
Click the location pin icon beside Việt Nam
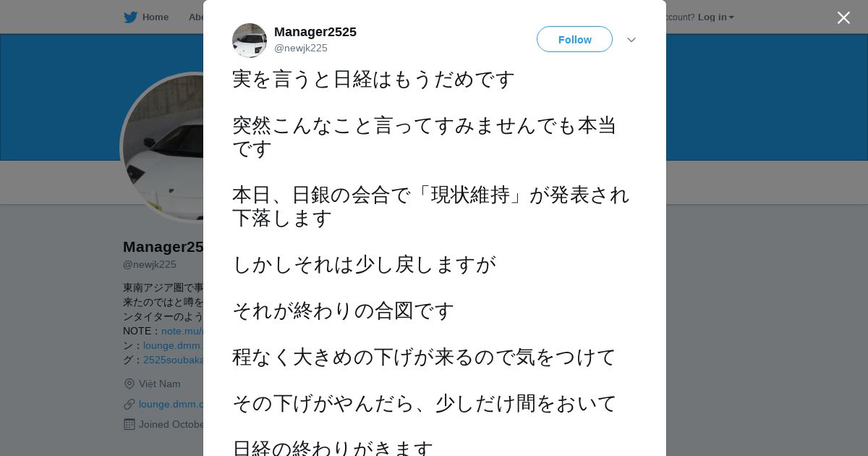pyautogui.click(x=129, y=384)
